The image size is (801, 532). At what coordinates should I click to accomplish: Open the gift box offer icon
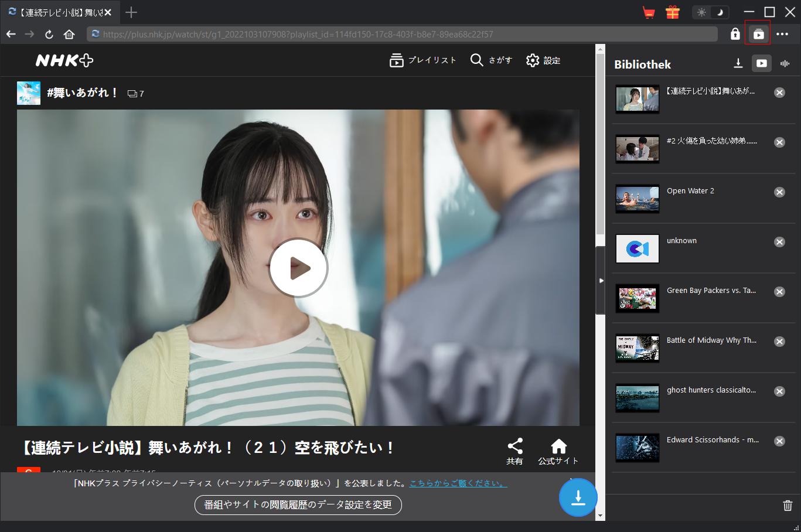pyautogui.click(x=672, y=12)
